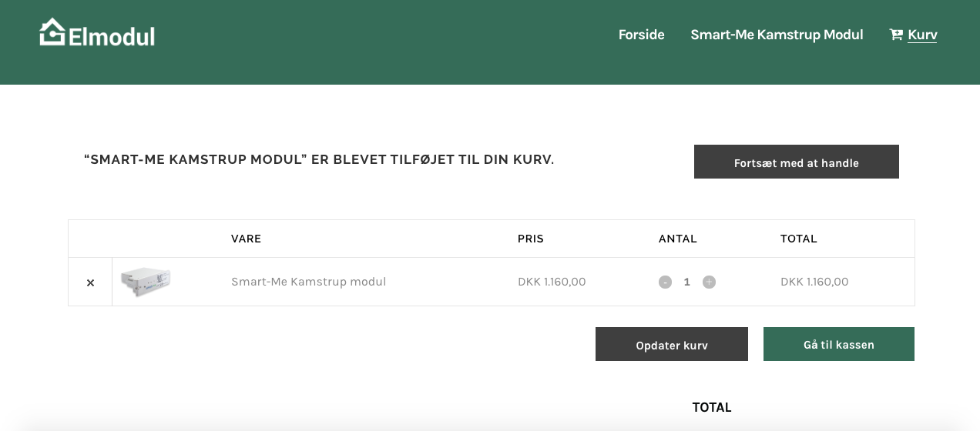980x431 pixels.
Task: Click the Elmodul brand name text
Action: pos(112,36)
